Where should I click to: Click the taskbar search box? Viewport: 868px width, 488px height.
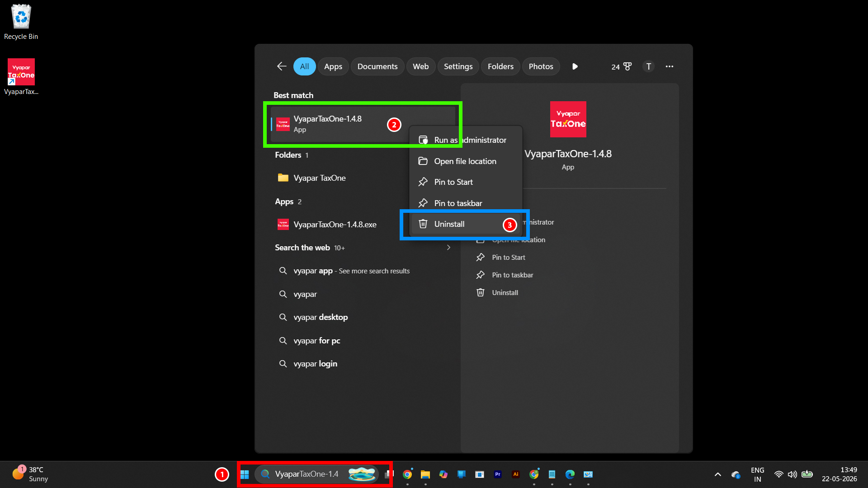pyautogui.click(x=316, y=474)
